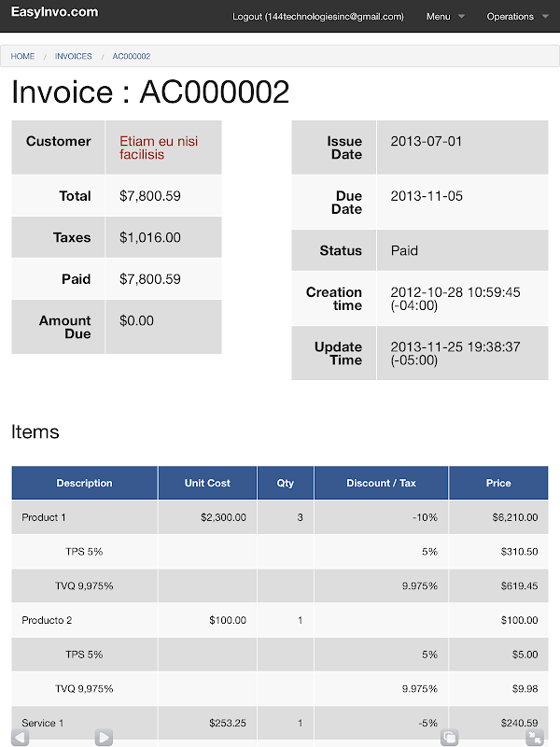Screen dimensions: 560x747
Task: Open the Operations menu in top bar
Action: pyautogui.click(x=510, y=17)
